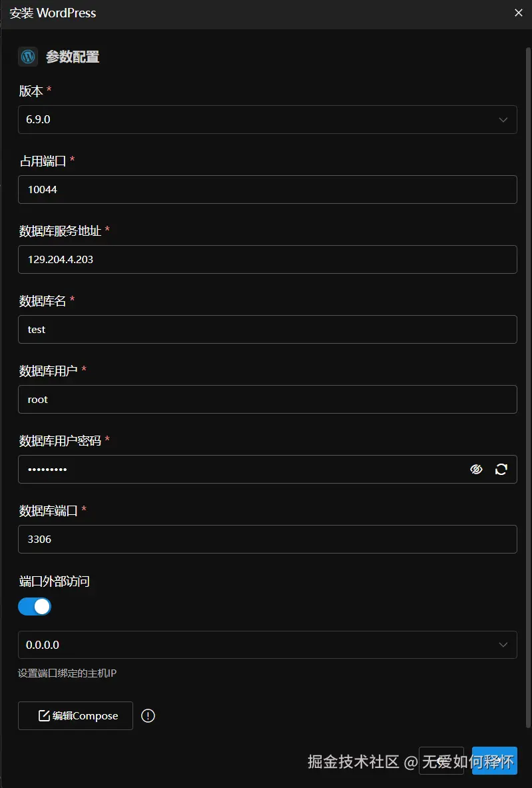Disable the 端口外部访问 switch
Screen dimensions: 532x788
tap(35, 606)
